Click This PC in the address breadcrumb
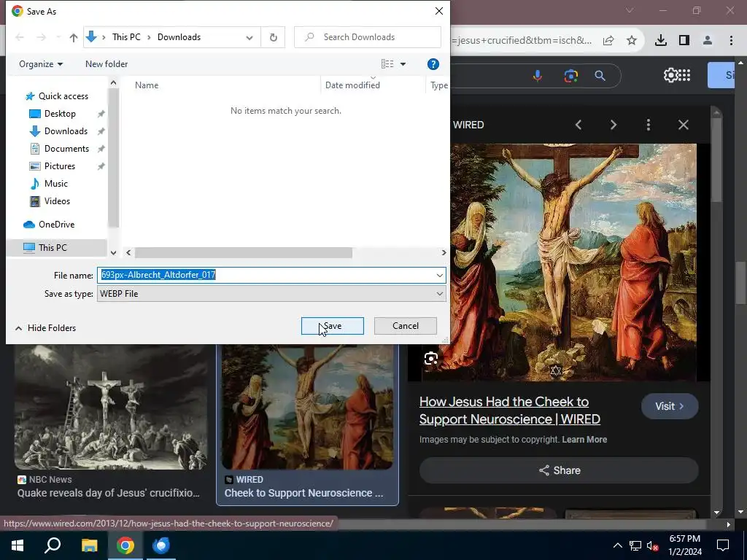This screenshot has height=560, width=747. tap(126, 37)
